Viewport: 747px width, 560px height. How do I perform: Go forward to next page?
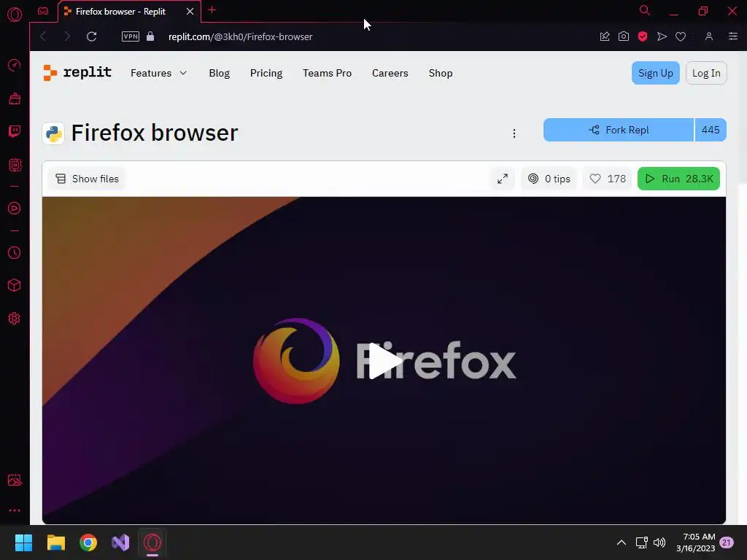coord(67,36)
